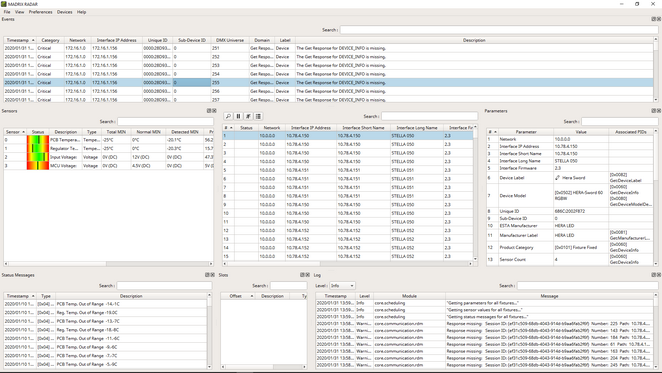Image resolution: width=662 pixels, height=373 pixels.
Task: Click the pencil edit icon for Device Label
Action: coord(557,178)
